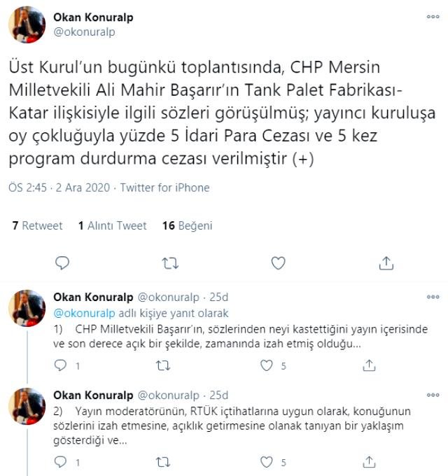View the 1 Alıntı Tweet list
The width and height of the screenshot is (448, 476).
pos(112,225)
